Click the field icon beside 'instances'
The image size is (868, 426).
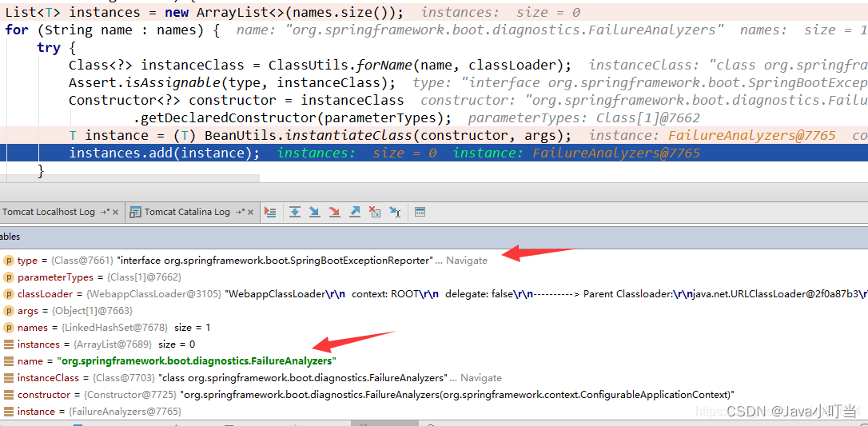tap(9, 344)
